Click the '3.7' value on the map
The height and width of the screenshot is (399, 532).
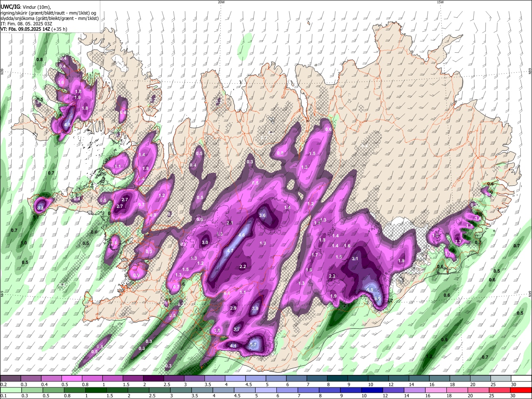tap(236, 329)
